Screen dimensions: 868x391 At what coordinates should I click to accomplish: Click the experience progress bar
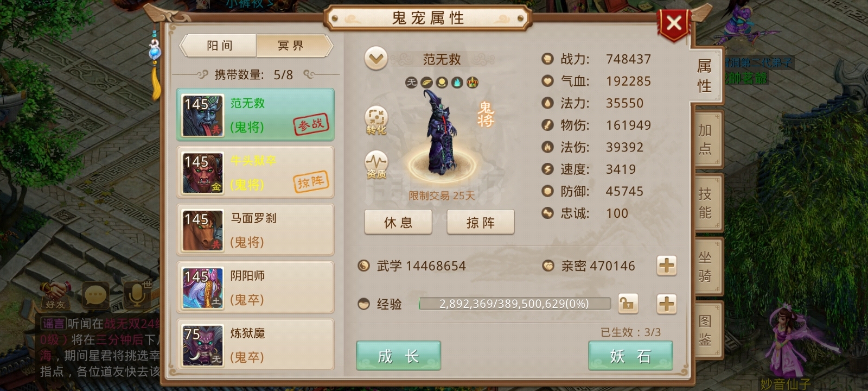pos(514,304)
